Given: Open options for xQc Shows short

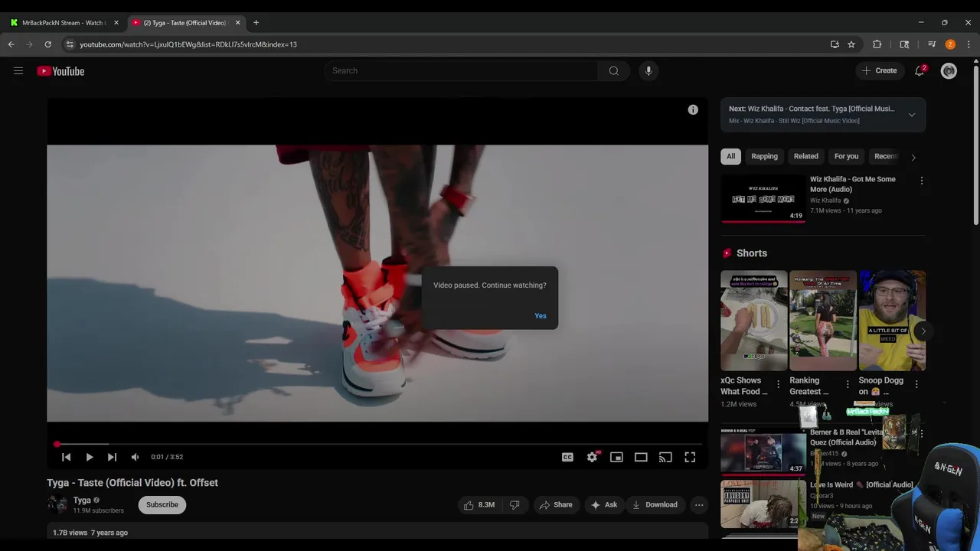Looking at the screenshot, I should 778,384.
